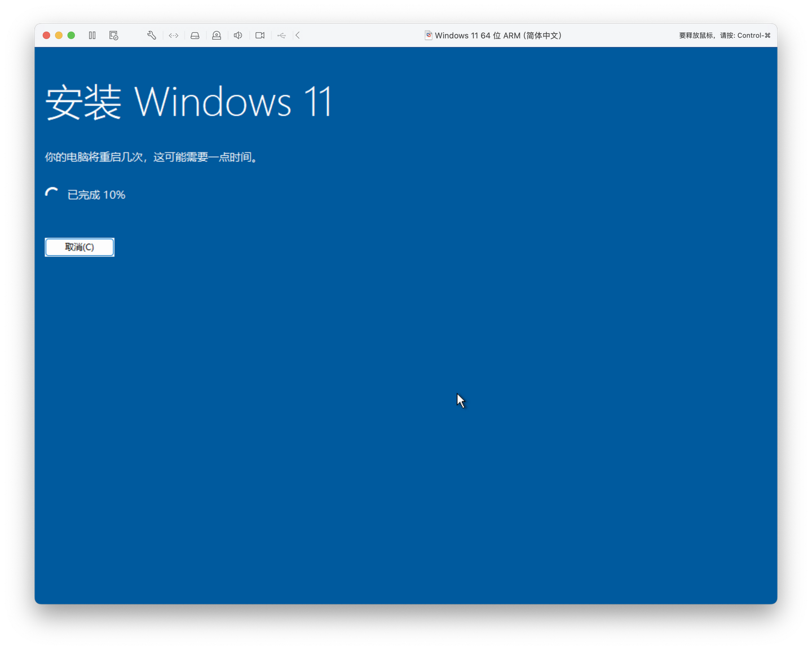The image size is (812, 650).
Task: Open the hard disk device icon
Action: pos(195,36)
